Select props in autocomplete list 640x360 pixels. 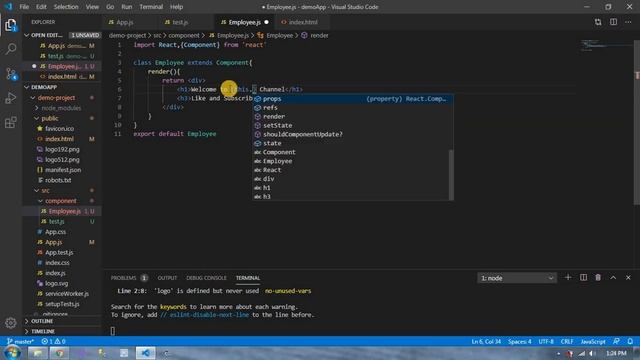click(x=353, y=99)
